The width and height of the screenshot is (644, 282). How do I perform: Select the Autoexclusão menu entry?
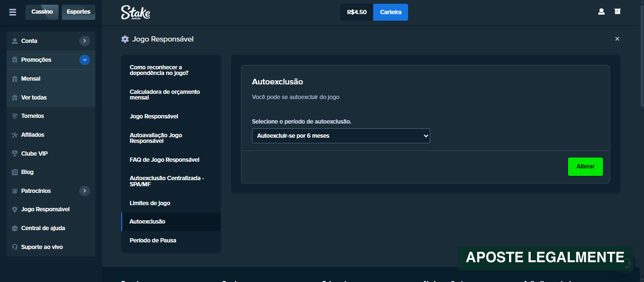tap(171, 222)
